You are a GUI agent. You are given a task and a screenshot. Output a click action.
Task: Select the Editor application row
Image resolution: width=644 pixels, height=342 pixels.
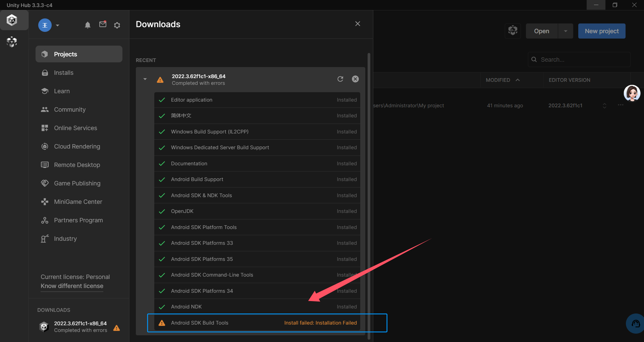coord(257,100)
